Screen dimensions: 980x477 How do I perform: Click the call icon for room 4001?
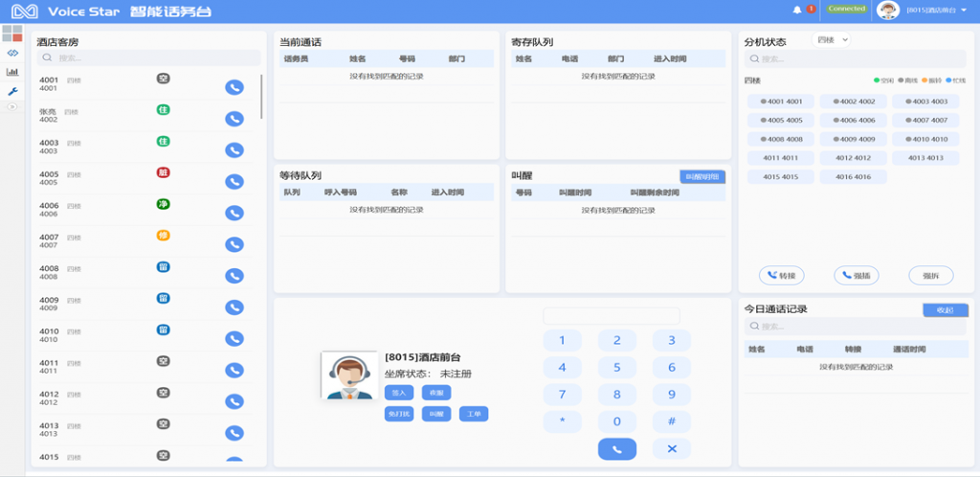pyautogui.click(x=234, y=87)
